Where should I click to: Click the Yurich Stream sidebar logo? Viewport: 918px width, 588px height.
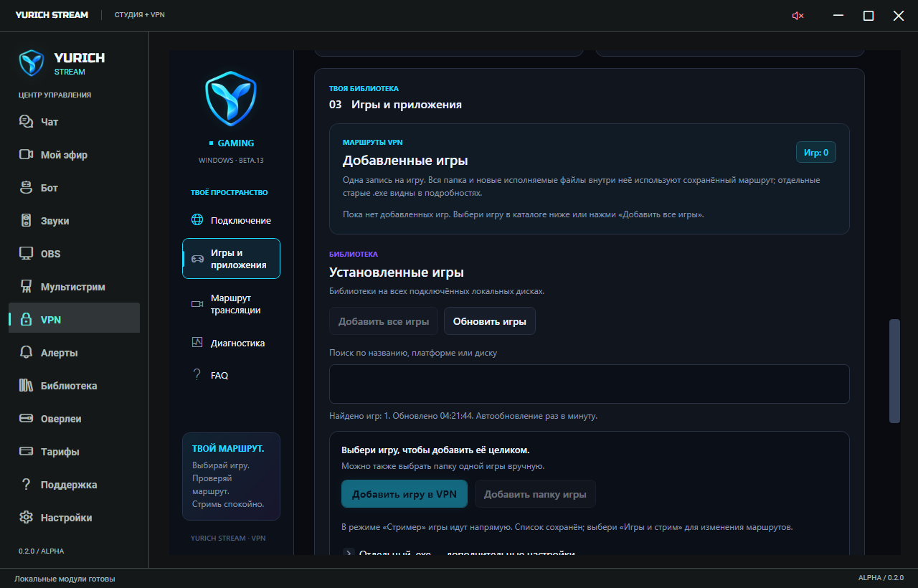(32, 63)
